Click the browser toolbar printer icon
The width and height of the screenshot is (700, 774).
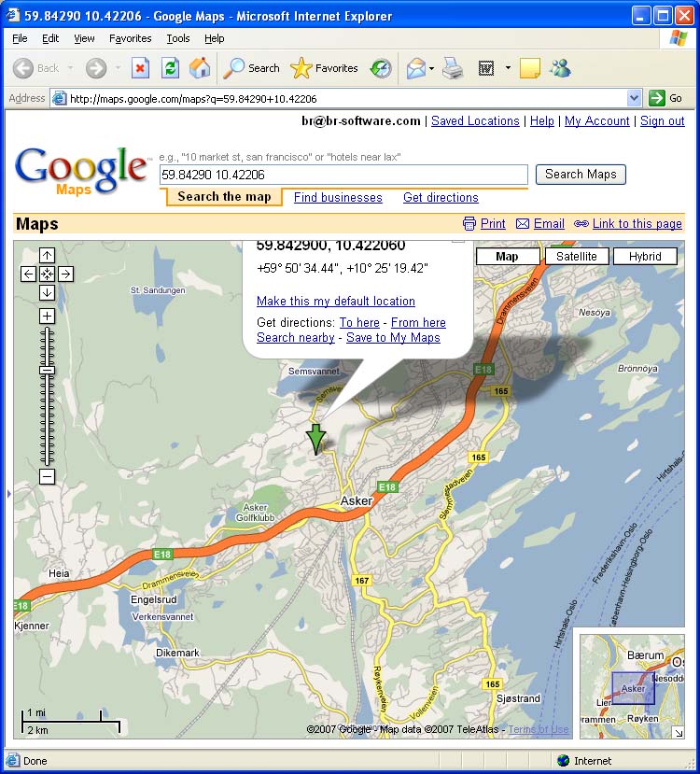pos(453,68)
